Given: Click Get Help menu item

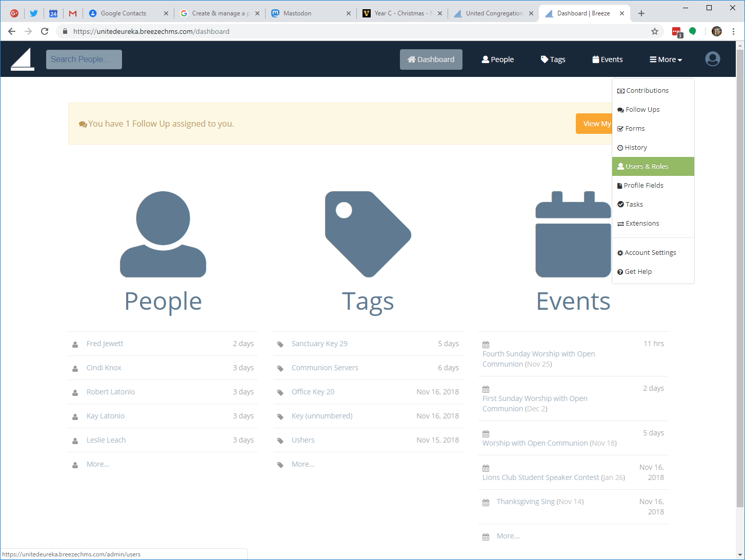Looking at the screenshot, I should 653,271.
